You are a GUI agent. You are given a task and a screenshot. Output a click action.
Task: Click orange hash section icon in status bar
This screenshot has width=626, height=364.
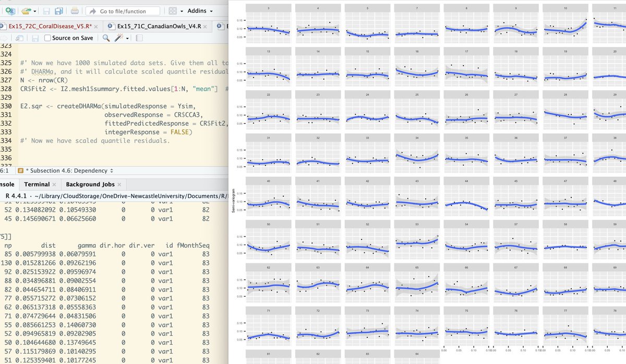click(x=20, y=171)
